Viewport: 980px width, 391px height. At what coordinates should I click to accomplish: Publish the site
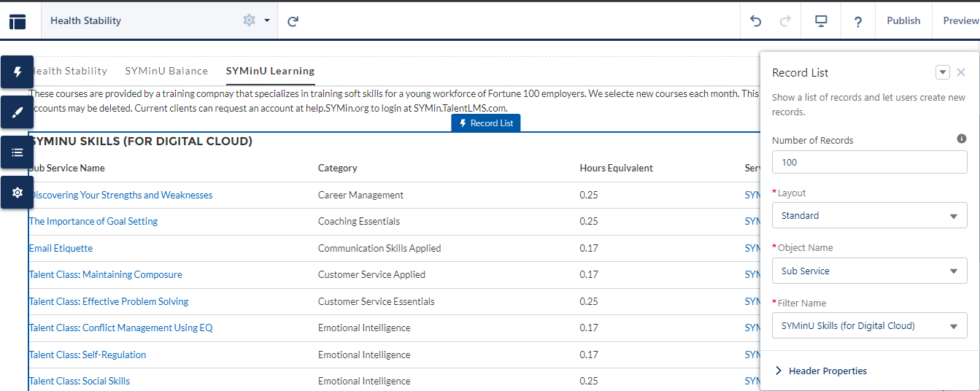tap(903, 21)
